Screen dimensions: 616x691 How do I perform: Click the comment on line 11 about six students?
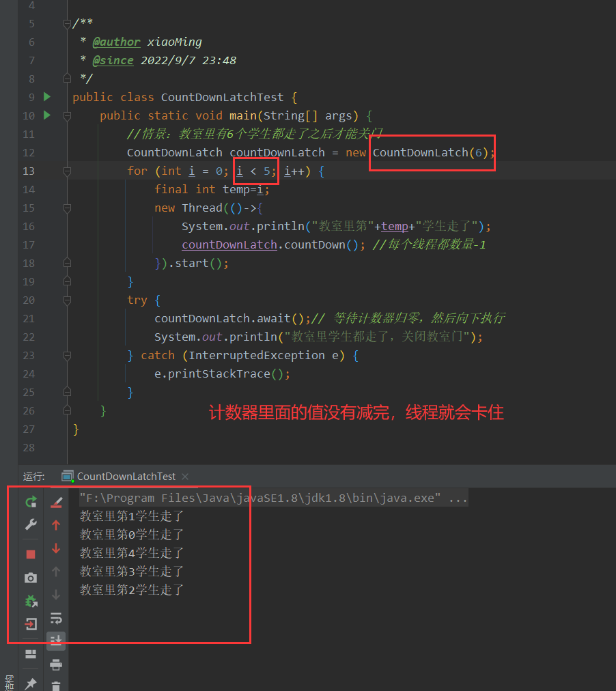click(x=255, y=134)
